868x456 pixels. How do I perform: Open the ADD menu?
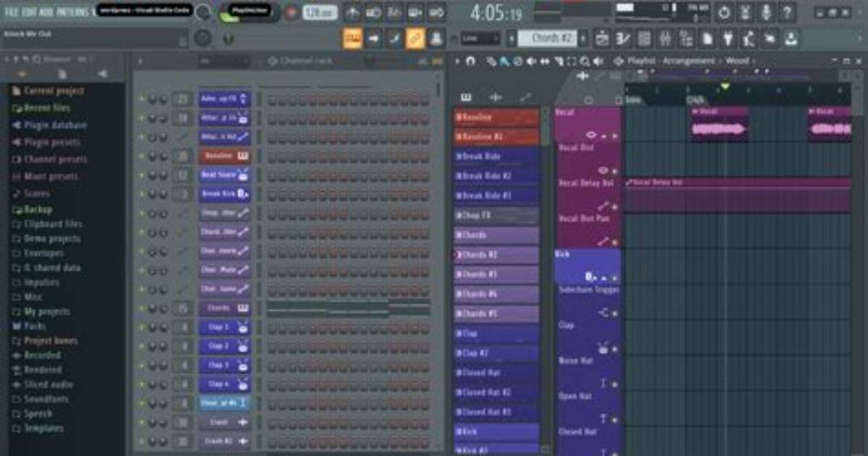click(x=46, y=12)
